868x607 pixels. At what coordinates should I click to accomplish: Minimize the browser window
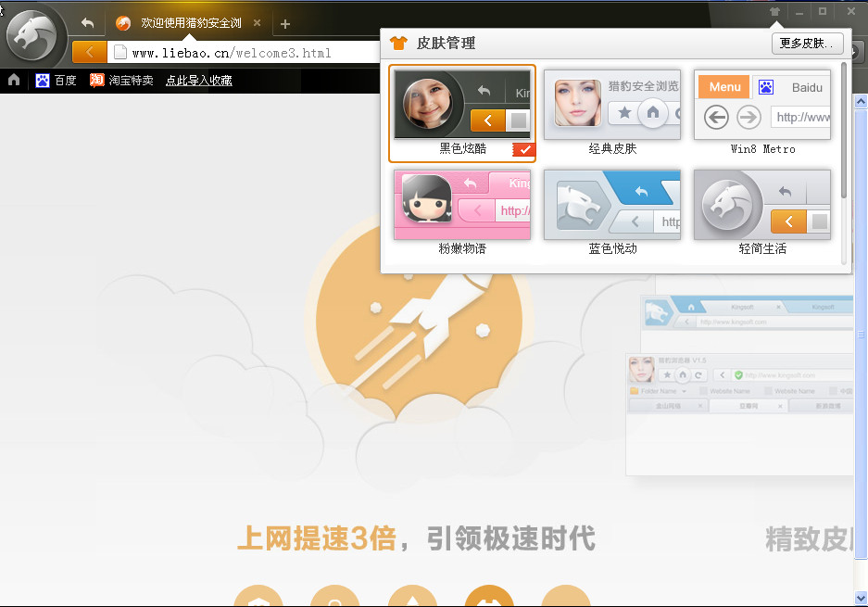pyautogui.click(x=799, y=12)
